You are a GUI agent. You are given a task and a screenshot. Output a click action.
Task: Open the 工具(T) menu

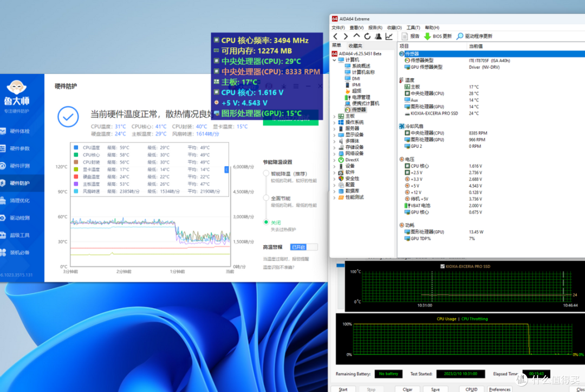click(x=413, y=28)
